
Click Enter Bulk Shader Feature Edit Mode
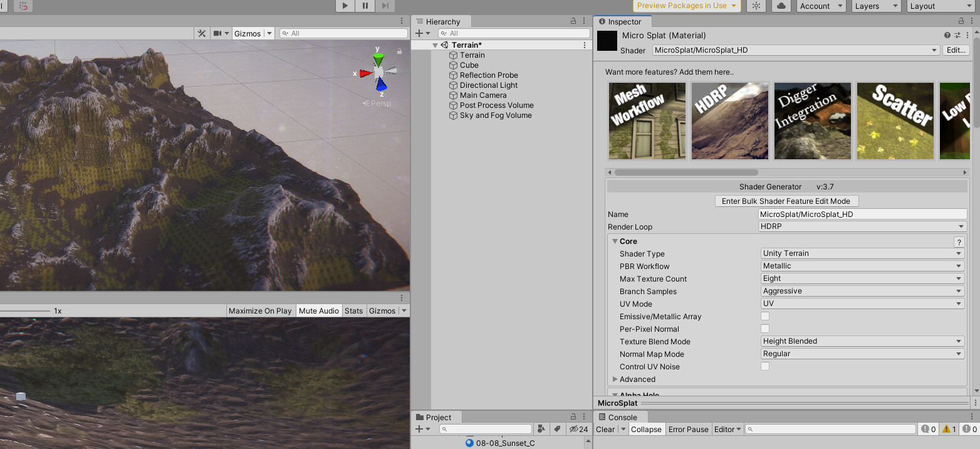point(786,201)
